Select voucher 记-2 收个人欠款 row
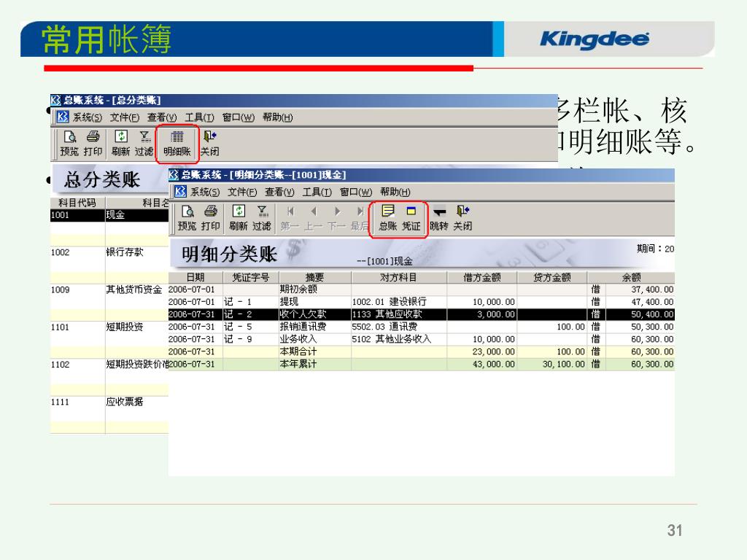Image resolution: width=747 pixels, height=560 pixels. (x=422, y=314)
